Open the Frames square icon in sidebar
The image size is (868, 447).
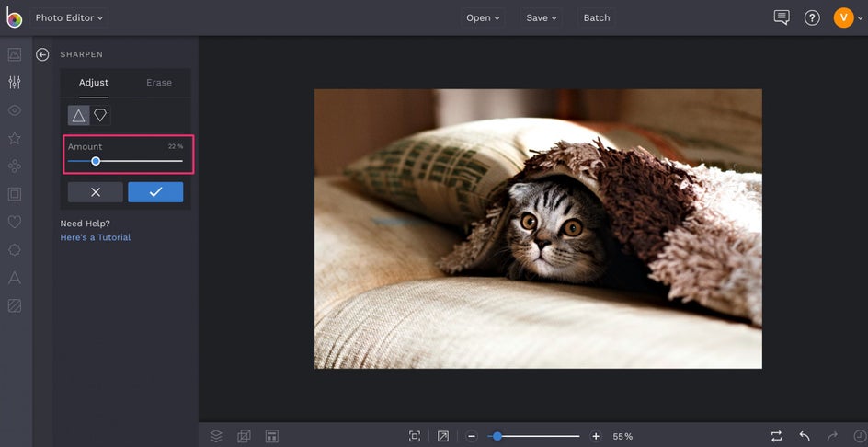click(15, 194)
